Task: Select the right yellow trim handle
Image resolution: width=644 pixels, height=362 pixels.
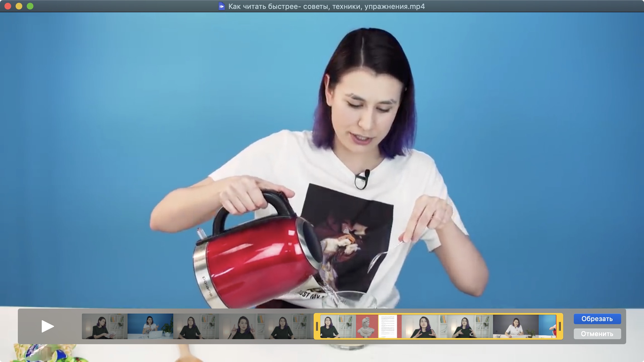Action: 560,326
